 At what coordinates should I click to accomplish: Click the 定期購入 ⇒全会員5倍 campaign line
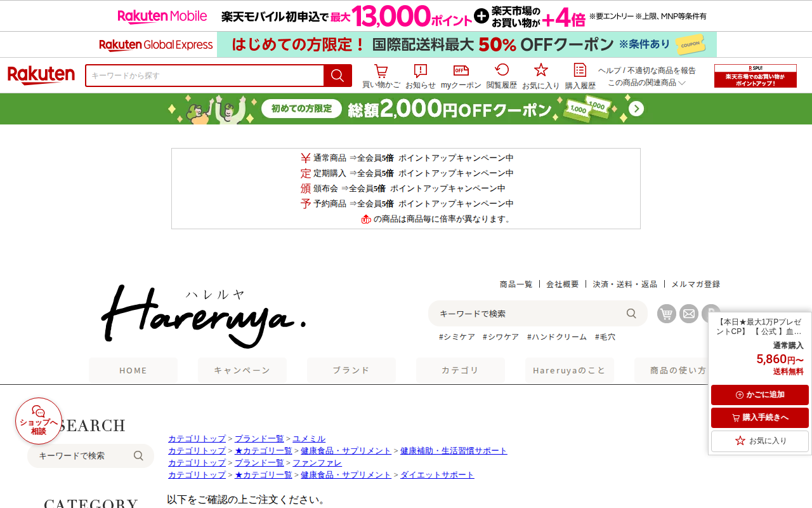point(407,173)
